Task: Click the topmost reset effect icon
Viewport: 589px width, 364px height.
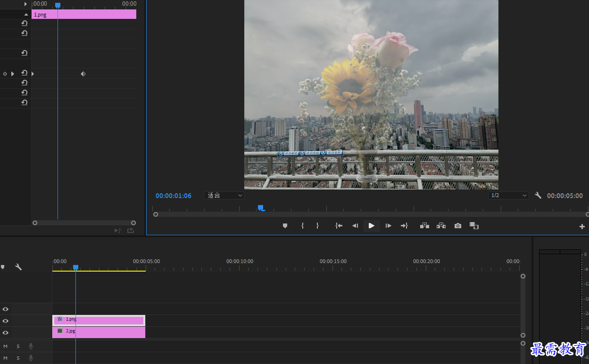Action: tap(25, 23)
